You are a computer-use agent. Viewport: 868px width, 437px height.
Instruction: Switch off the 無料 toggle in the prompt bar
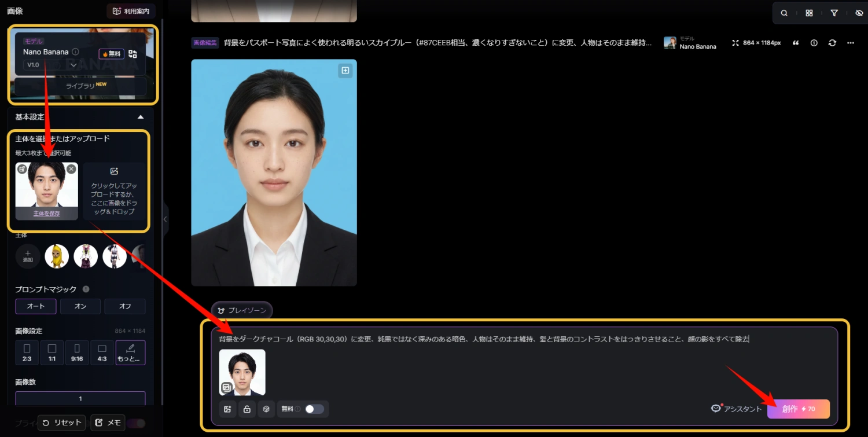click(x=314, y=409)
